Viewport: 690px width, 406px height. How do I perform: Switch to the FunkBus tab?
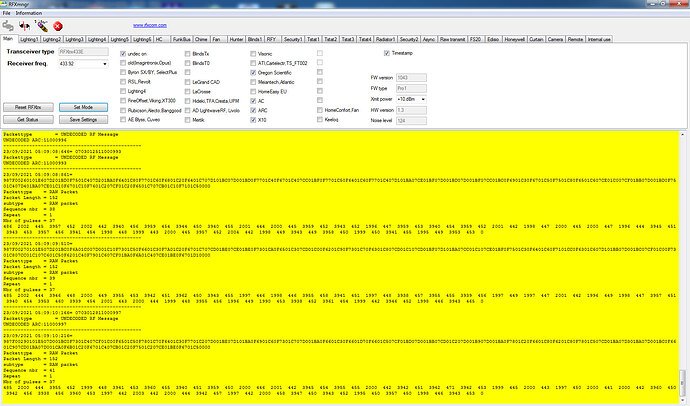point(181,39)
